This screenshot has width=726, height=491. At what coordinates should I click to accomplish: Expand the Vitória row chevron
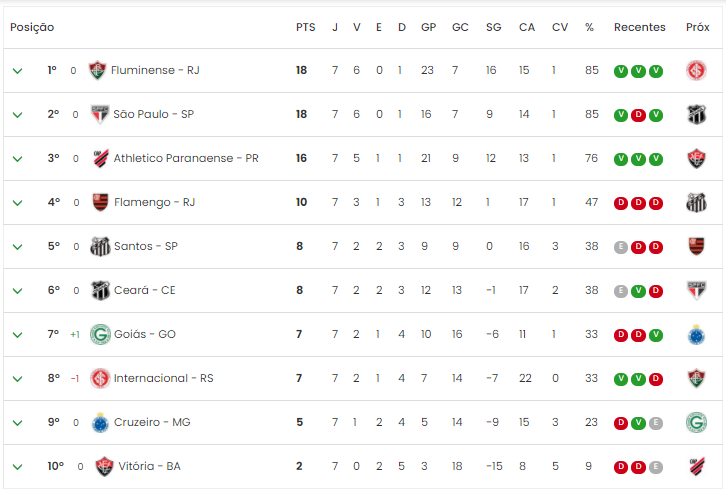pyautogui.click(x=18, y=467)
